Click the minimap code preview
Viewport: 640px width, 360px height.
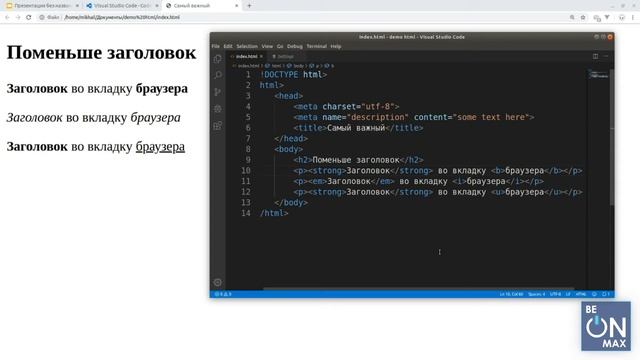point(598,74)
